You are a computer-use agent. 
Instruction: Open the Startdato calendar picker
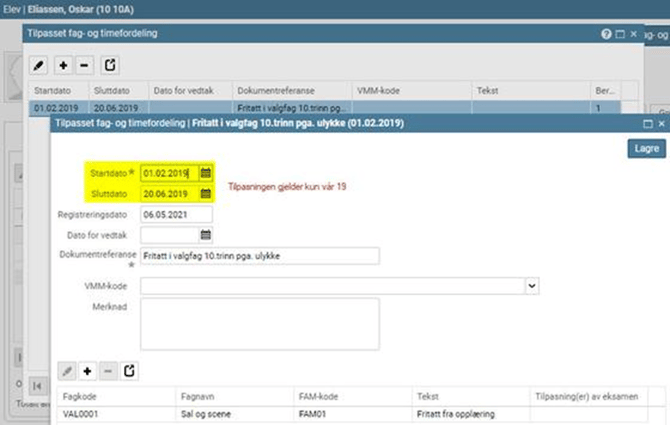(206, 173)
